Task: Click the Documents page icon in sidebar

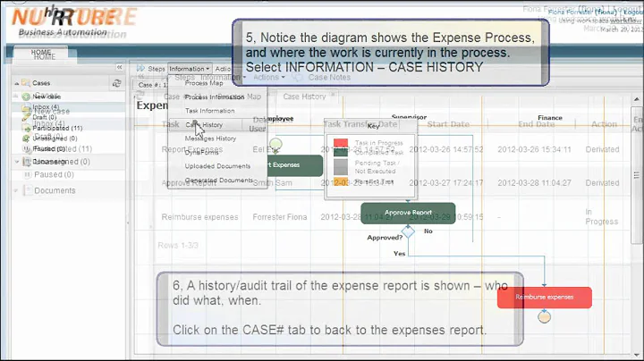Action: pyautogui.click(x=28, y=190)
